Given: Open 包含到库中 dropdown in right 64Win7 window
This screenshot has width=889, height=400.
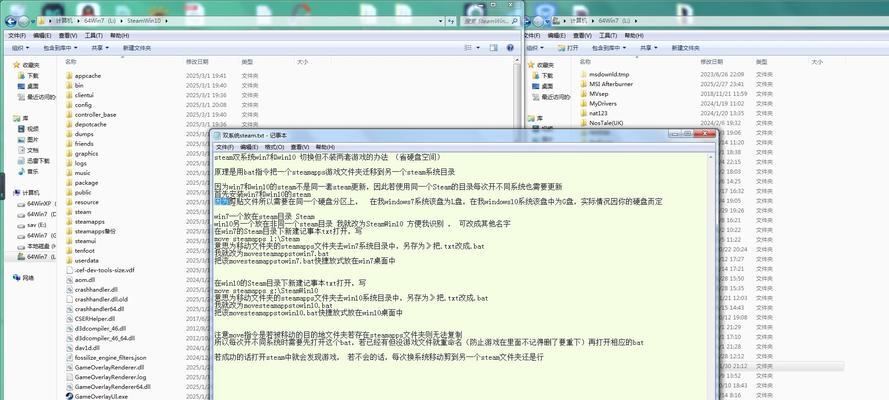Looking at the screenshot, I should click(x=609, y=48).
